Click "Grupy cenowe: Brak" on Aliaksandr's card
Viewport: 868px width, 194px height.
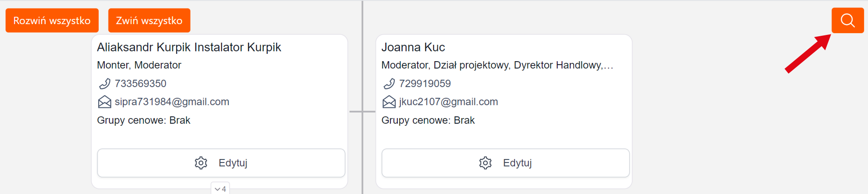pos(144,120)
